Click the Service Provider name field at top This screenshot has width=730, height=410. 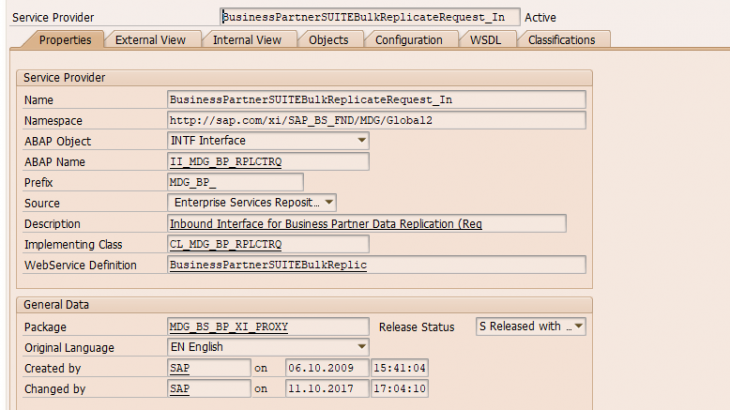(370, 17)
